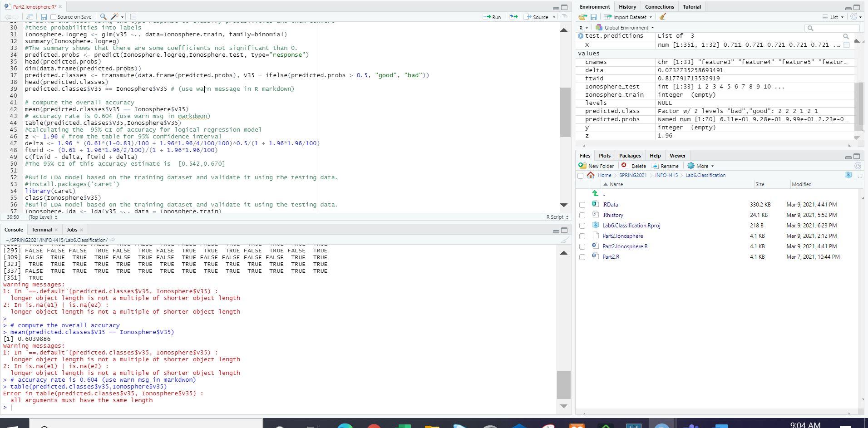The width and height of the screenshot is (868, 428).
Task: Open the Plots tab
Action: pyautogui.click(x=604, y=155)
